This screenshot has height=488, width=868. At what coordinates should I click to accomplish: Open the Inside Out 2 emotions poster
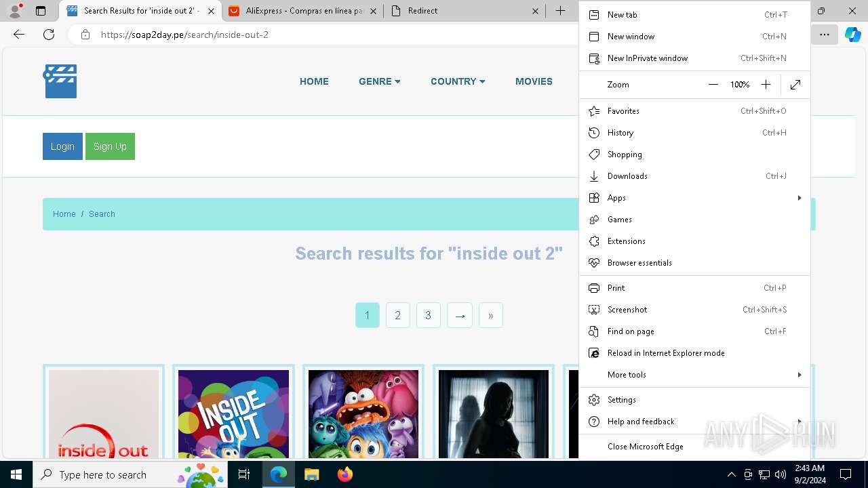pyautogui.click(x=363, y=413)
